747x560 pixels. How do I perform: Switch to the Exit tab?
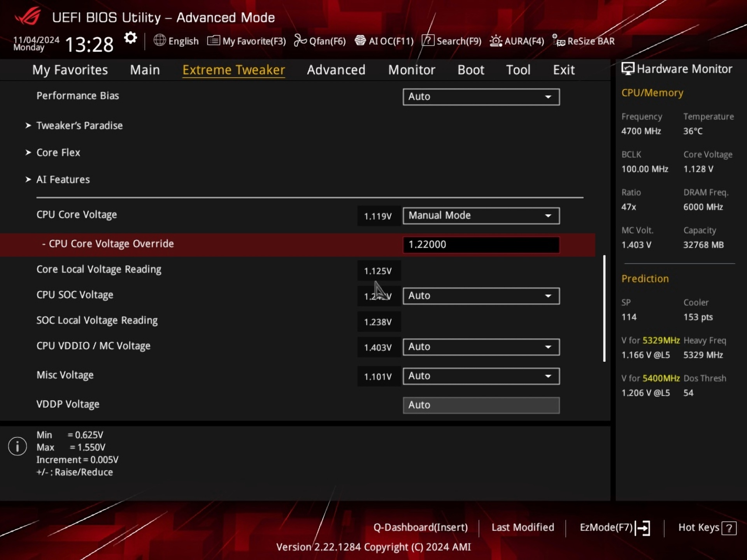click(x=564, y=70)
